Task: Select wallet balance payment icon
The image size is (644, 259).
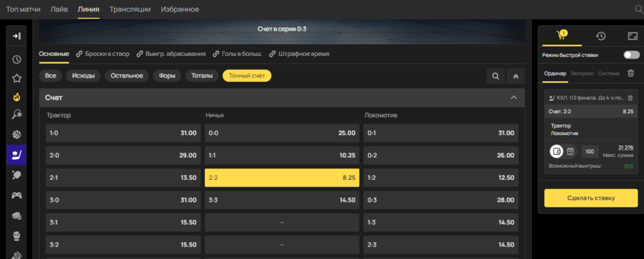Action: (x=557, y=151)
